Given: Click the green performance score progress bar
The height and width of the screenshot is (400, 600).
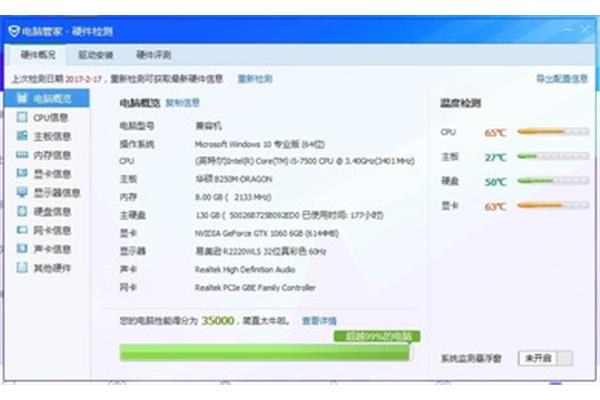Looking at the screenshot, I should click(264, 352).
